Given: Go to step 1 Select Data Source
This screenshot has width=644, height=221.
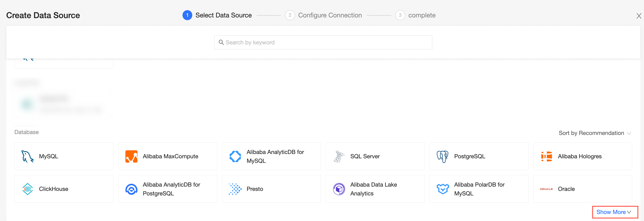Looking at the screenshot, I should click(217, 15).
